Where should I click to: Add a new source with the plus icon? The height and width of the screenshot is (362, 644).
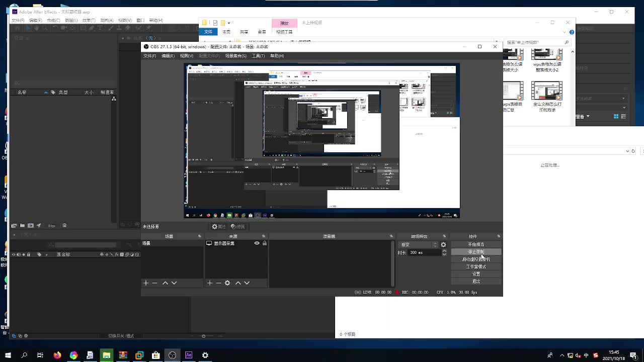pos(210,283)
